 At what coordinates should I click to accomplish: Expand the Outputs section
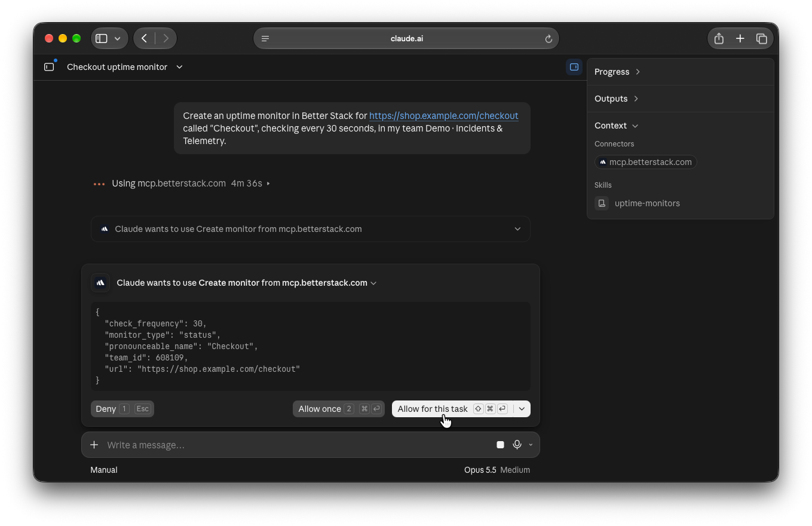[617, 99]
